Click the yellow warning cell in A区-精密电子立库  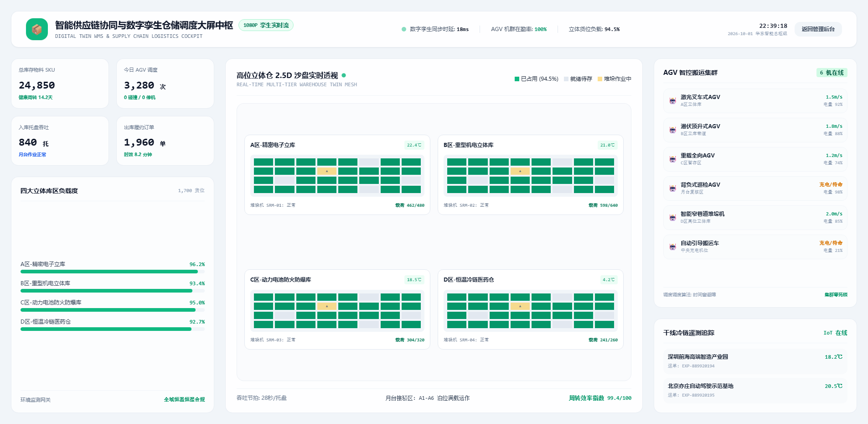pyautogui.click(x=327, y=171)
